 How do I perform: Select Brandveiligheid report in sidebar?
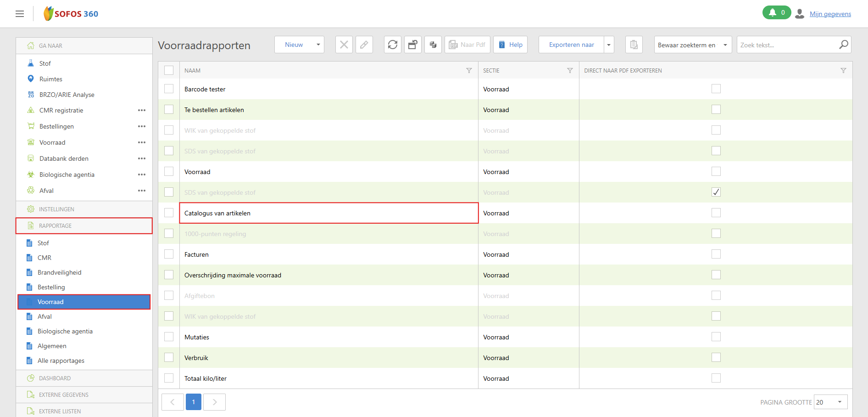click(x=59, y=272)
